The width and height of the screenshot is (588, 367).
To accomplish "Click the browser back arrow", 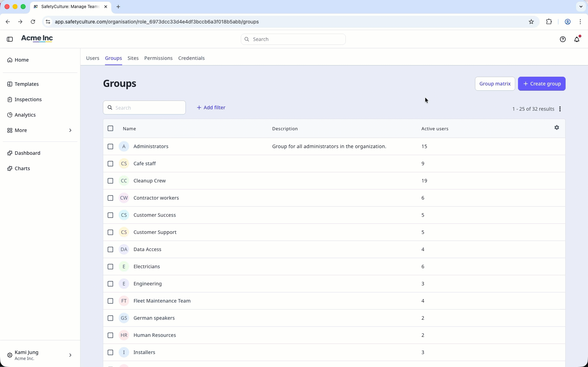I will (8, 22).
